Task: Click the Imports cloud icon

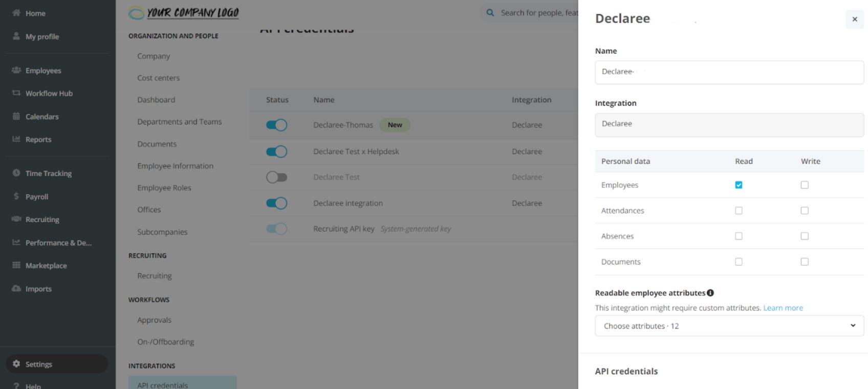Action: point(16,288)
